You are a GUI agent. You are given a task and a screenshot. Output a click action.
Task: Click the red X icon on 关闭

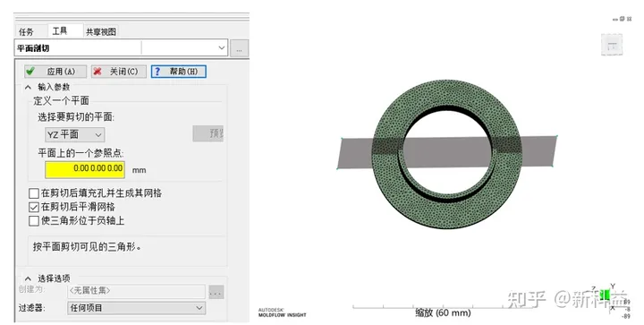click(x=97, y=72)
